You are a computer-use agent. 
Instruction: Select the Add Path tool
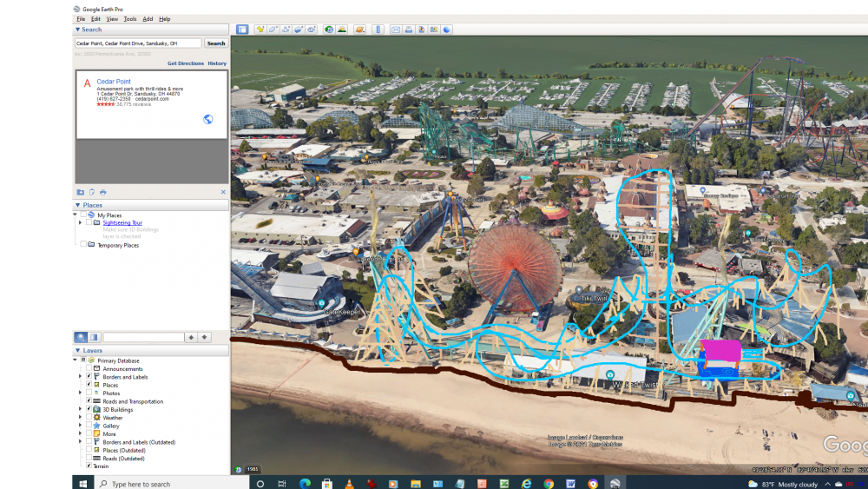point(286,30)
